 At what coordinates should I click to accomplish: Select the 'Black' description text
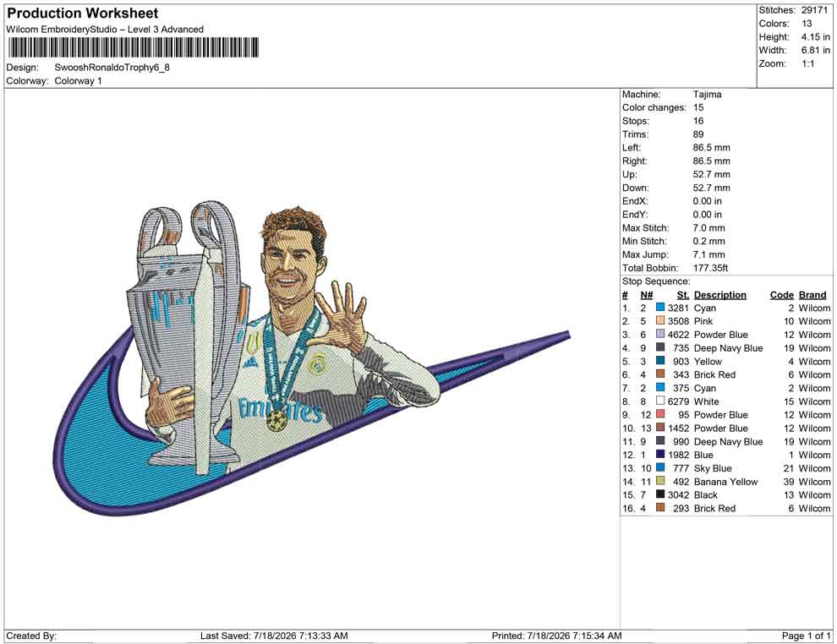[x=706, y=494]
